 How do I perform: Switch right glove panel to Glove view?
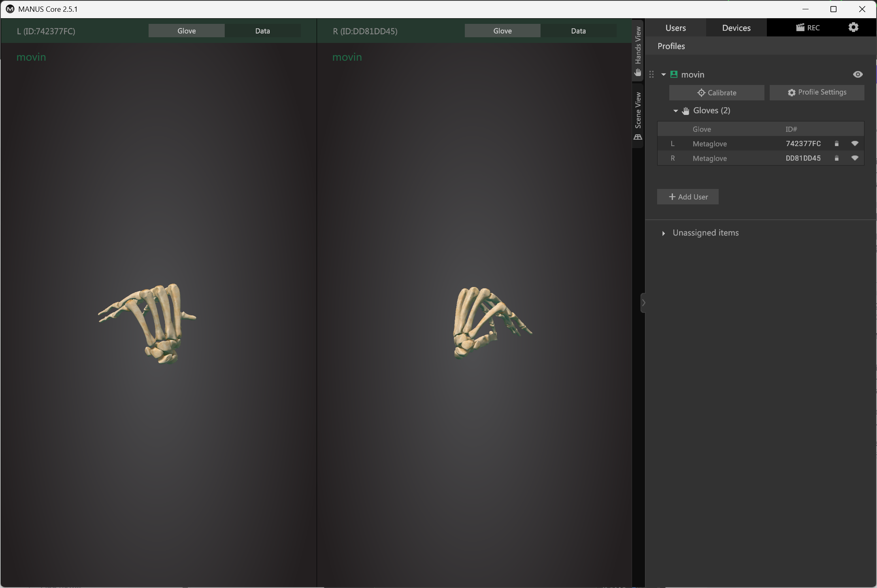[502, 31]
